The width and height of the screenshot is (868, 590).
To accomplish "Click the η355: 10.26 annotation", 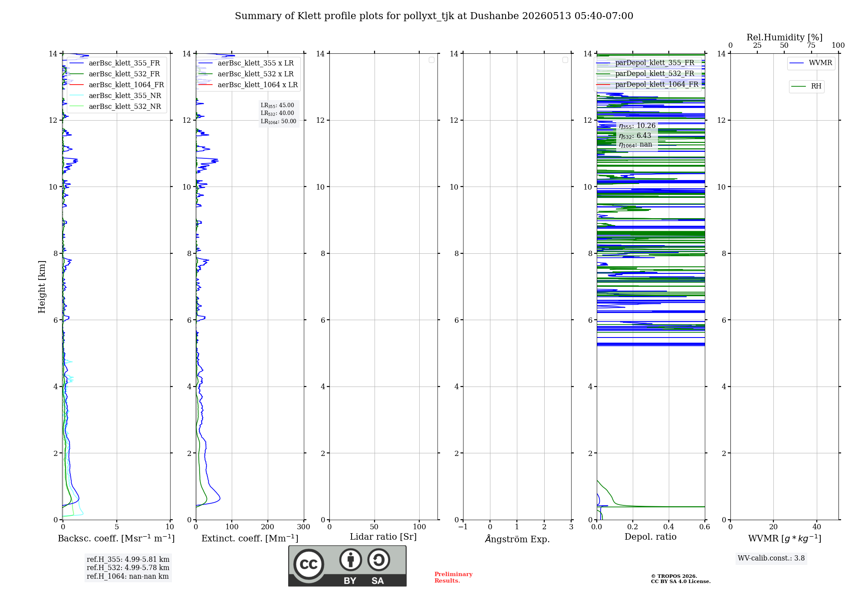I will tap(637, 126).
